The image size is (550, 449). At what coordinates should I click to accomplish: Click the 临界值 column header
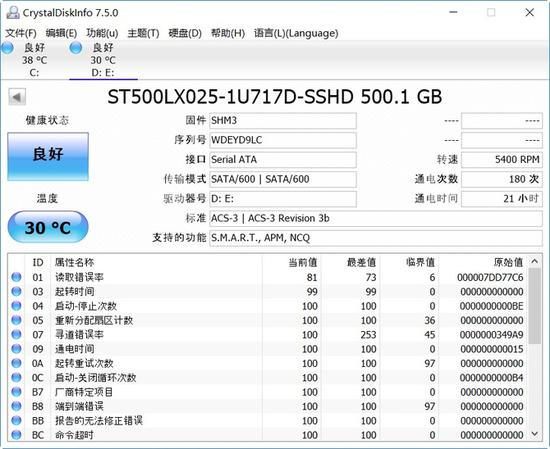(420, 262)
